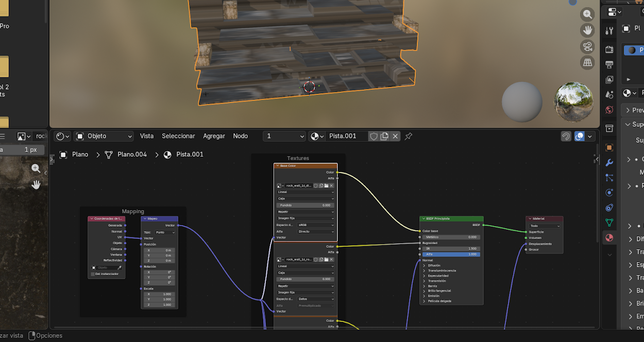Open image folder icon in Base Color node
This screenshot has width=644, height=342.
tap(326, 185)
